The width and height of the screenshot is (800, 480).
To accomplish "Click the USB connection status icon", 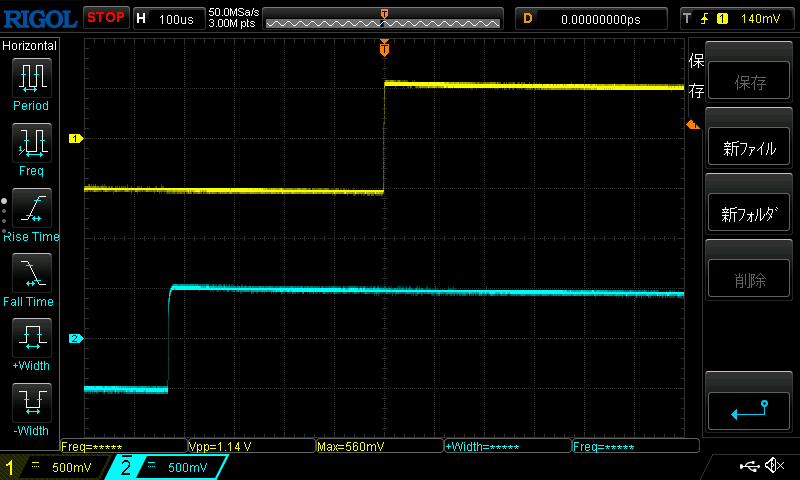I will tap(749, 465).
